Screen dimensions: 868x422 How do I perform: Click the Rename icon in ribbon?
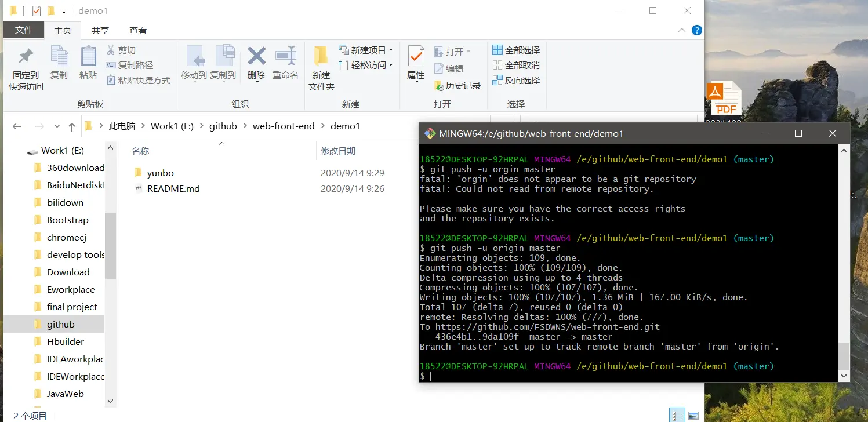pos(285,57)
